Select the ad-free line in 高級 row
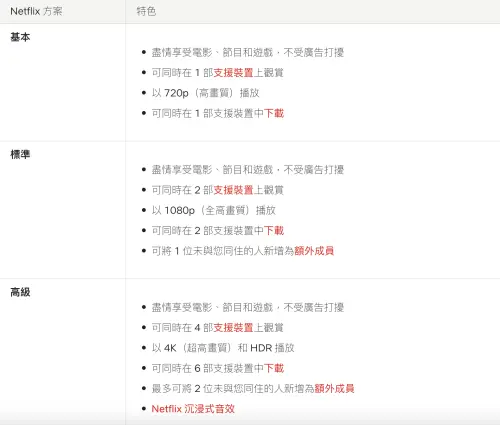The width and height of the screenshot is (500, 425). pos(248,307)
